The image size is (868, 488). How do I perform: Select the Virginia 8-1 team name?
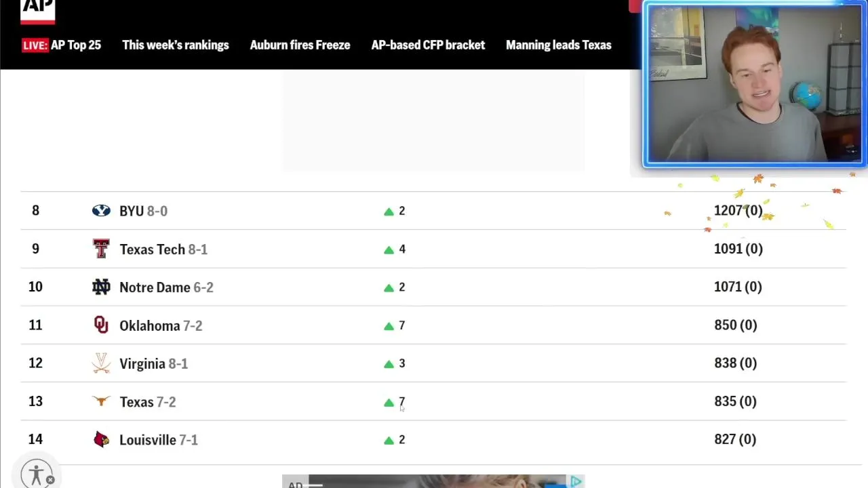tap(153, 364)
